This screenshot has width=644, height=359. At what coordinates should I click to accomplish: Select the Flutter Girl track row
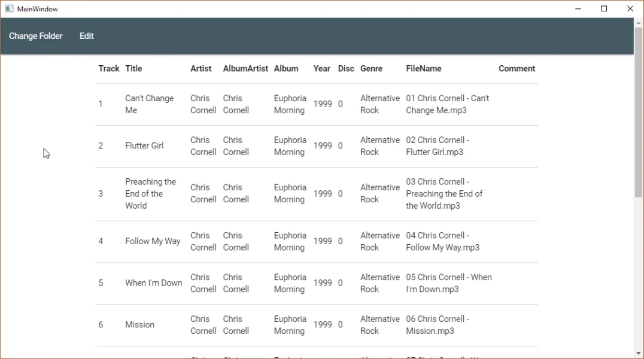coord(144,146)
